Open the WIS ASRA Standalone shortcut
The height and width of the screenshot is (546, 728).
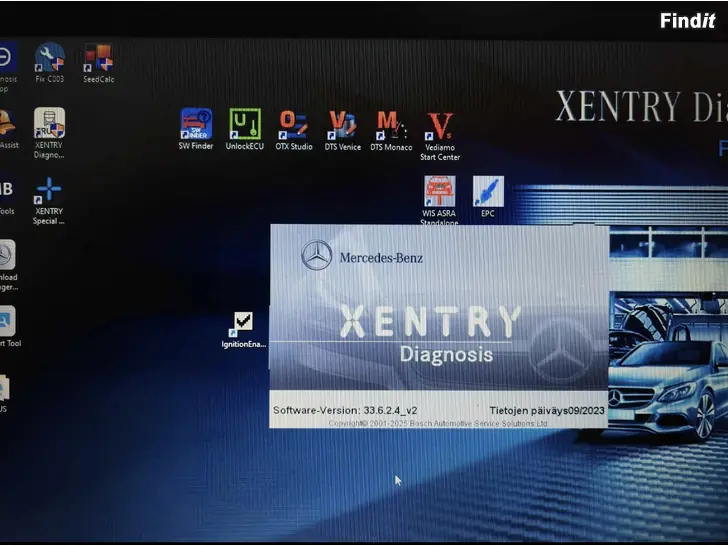click(440, 191)
